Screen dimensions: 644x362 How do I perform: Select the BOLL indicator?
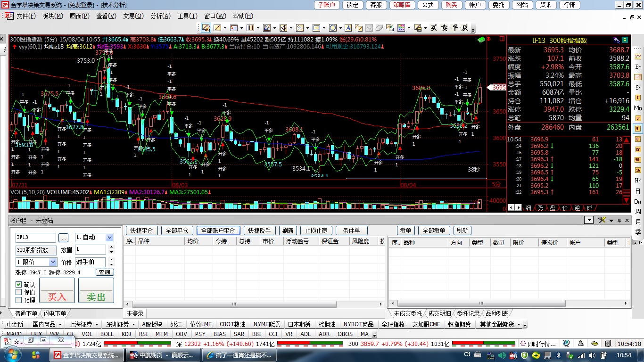[107, 334]
